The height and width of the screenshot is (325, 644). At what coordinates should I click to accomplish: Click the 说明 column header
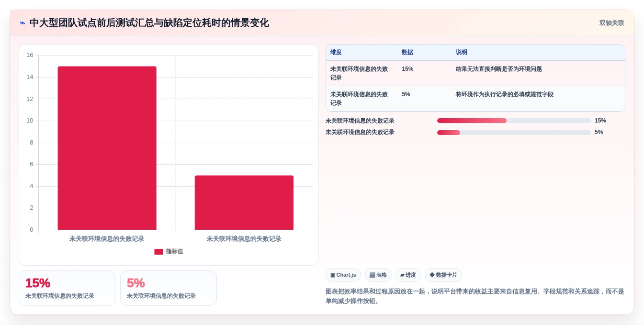pos(462,53)
